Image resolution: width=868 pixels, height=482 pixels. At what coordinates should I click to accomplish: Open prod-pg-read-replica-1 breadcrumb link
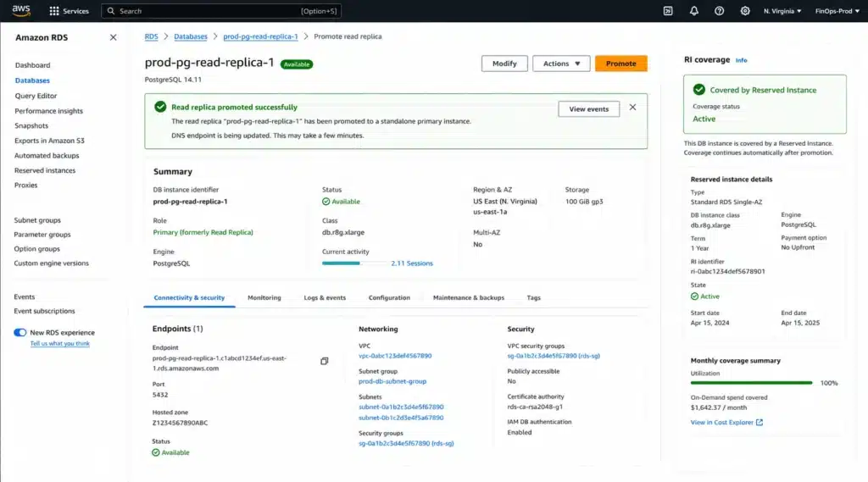click(260, 36)
